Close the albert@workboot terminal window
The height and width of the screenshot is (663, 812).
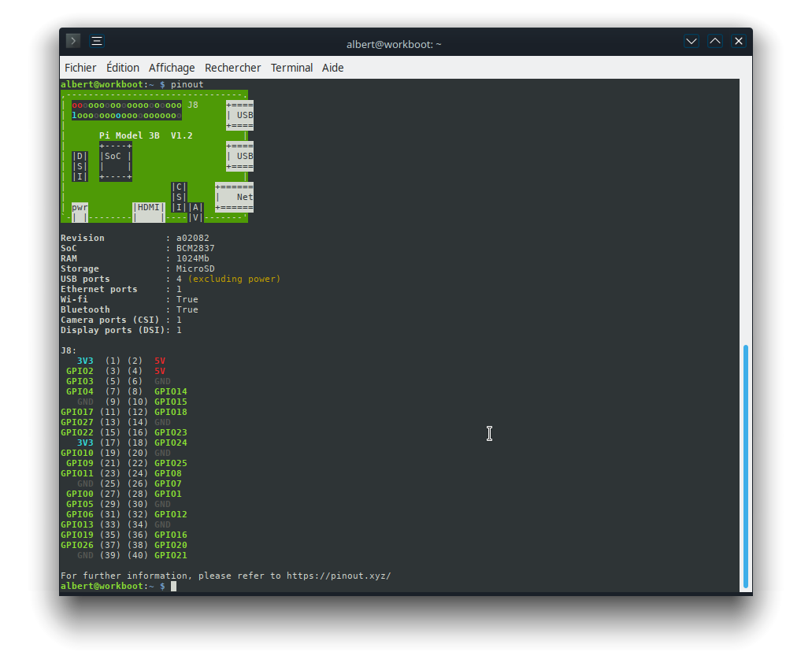click(x=738, y=41)
